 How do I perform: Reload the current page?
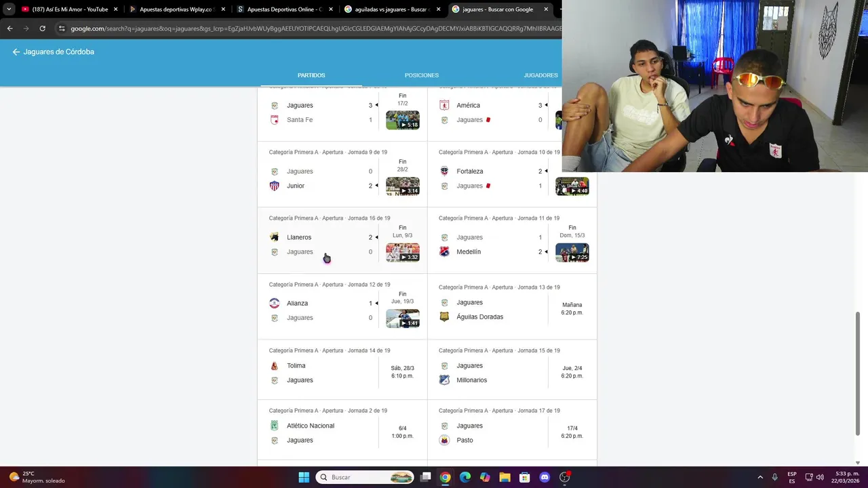point(42,28)
